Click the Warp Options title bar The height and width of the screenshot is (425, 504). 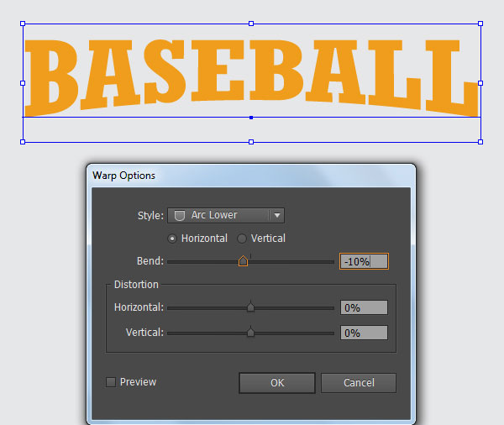tap(251, 176)
